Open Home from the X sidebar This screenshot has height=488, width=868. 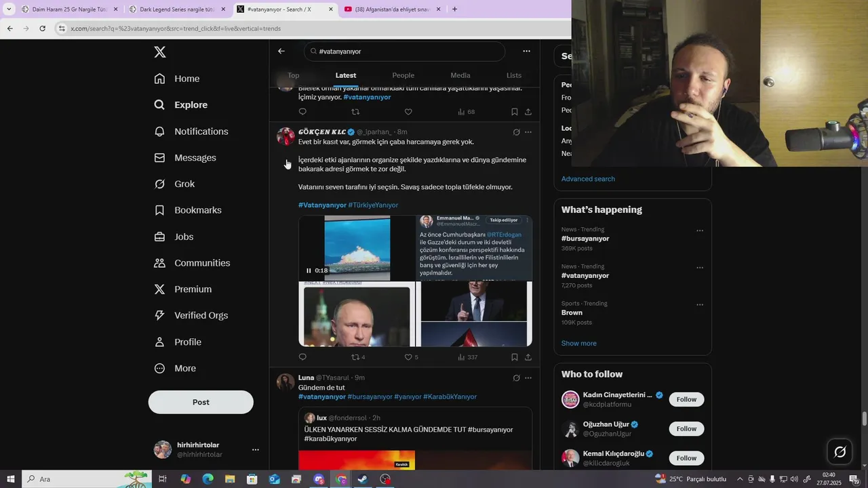(x=177, y=79)
